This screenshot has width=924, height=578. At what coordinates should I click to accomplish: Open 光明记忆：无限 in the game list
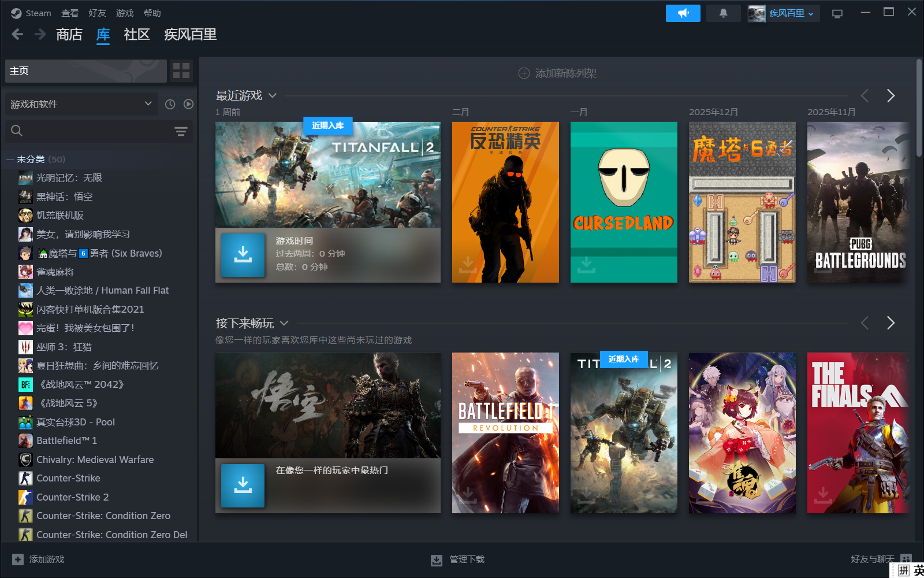(x=69, y=178)
